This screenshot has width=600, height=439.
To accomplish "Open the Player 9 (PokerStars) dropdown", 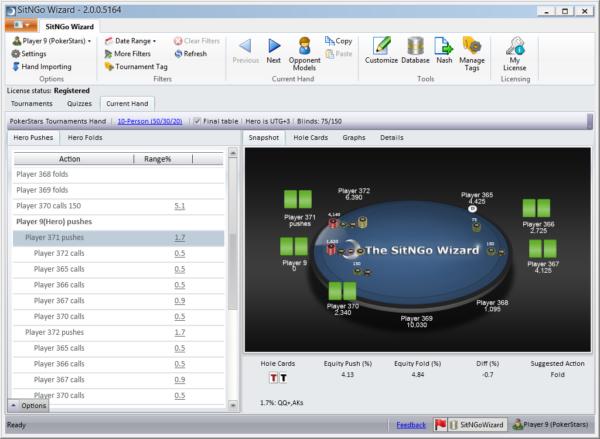I will coord(52,41).
